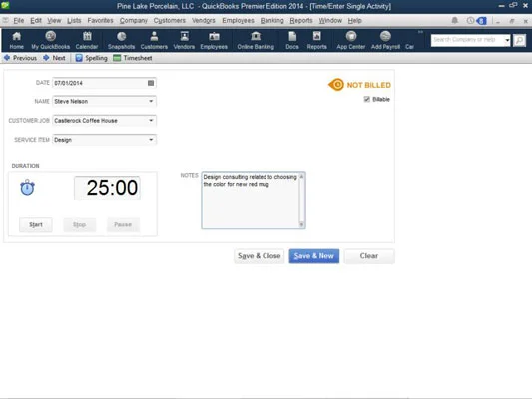The image size is (532, 399).
Task: Click Notes scrollbar down arrow
Action: pyautogui.click(x=301, y=224)
